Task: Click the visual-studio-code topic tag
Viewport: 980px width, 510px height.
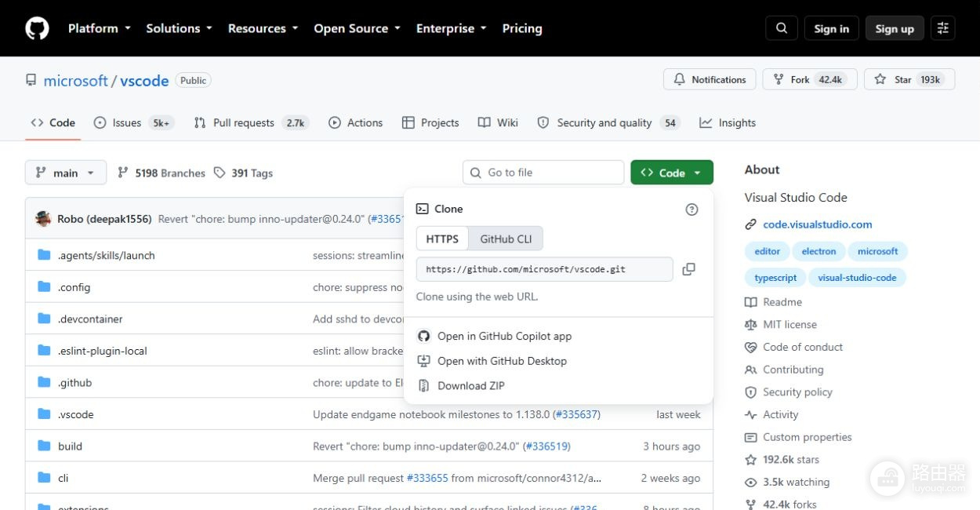Action: point(857,278)
